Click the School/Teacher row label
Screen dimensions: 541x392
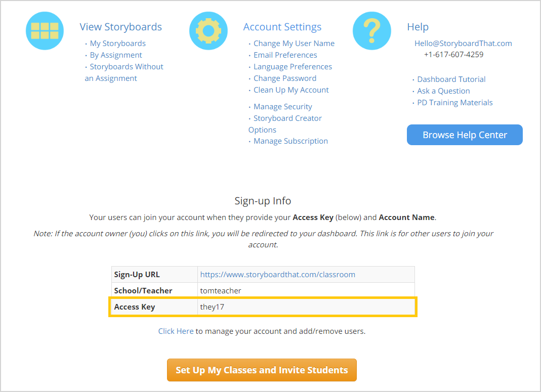(x=143, y=291)
